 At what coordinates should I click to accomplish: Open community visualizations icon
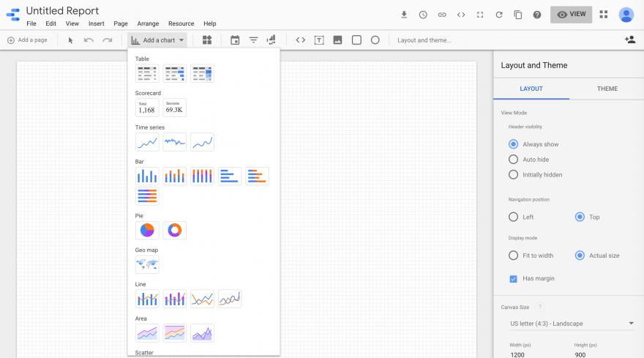coord(207,40)
